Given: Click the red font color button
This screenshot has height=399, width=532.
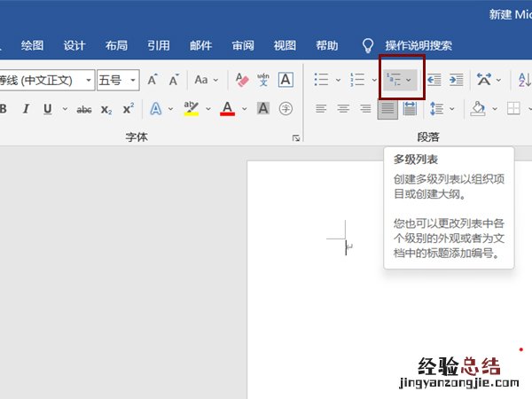Looking at the screenshot, I should click(x=227, y=109).
